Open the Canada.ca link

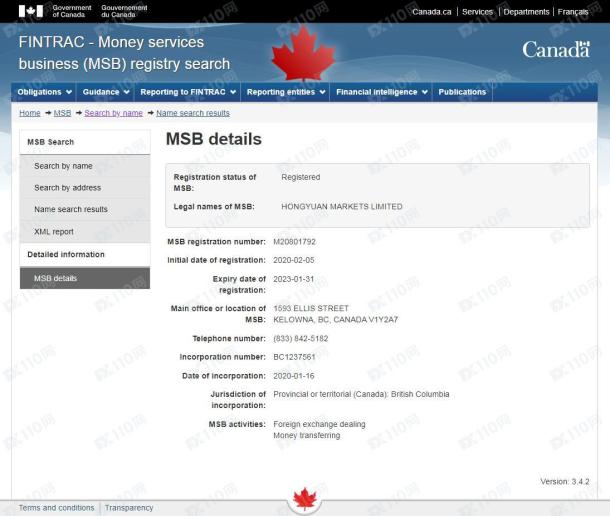432,12
